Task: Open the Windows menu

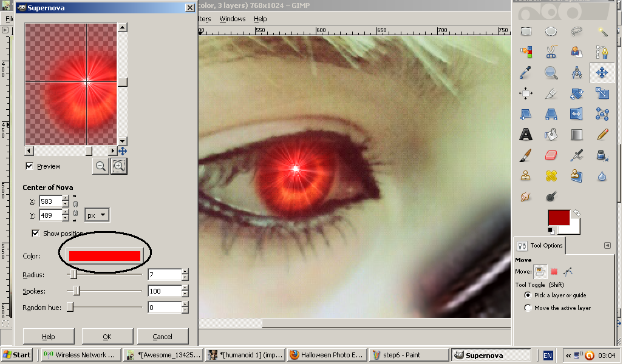Action: (x=233, y=19)
